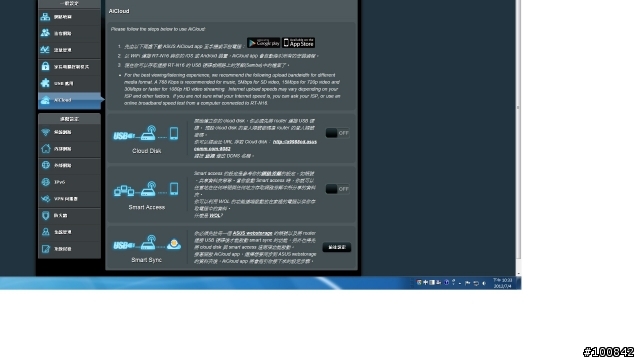Click the taskbar clock showing date and time

coord(502,283)
